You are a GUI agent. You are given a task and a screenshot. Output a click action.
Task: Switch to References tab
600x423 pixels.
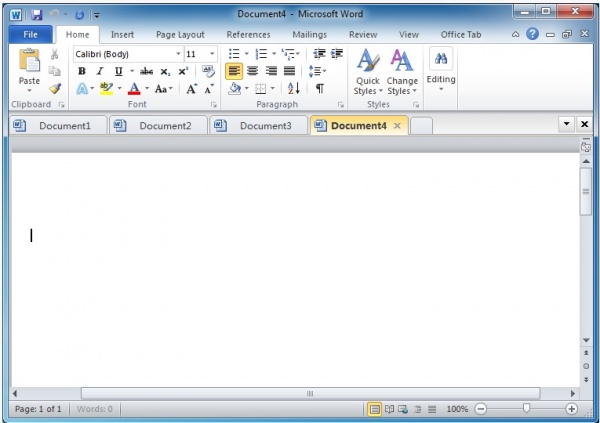tap(248, 35)
